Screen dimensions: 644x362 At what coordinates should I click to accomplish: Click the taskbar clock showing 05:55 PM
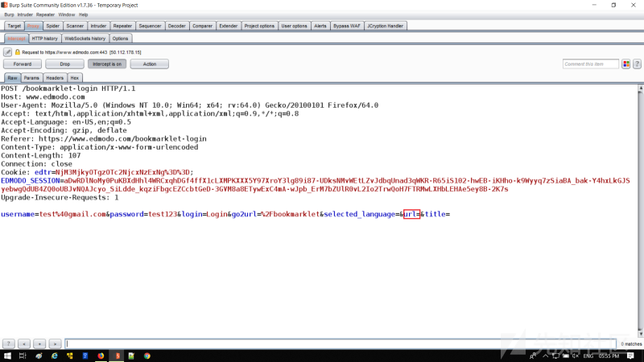(x=609, y=356)
